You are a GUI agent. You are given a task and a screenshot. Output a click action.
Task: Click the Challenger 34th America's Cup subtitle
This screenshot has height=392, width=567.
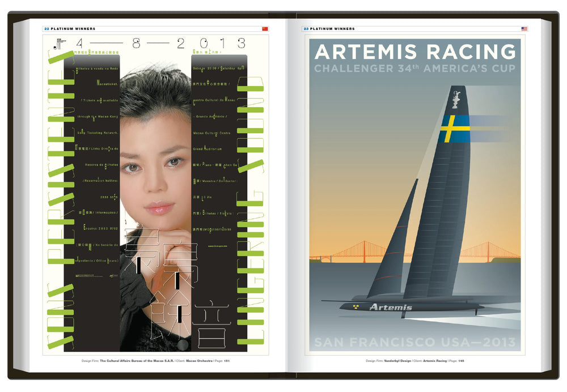[415, 69]
